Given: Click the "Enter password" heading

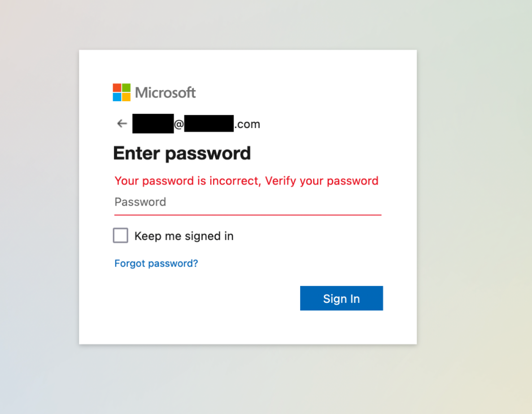Looking at the screenshot, I should (x=182, y=153).
